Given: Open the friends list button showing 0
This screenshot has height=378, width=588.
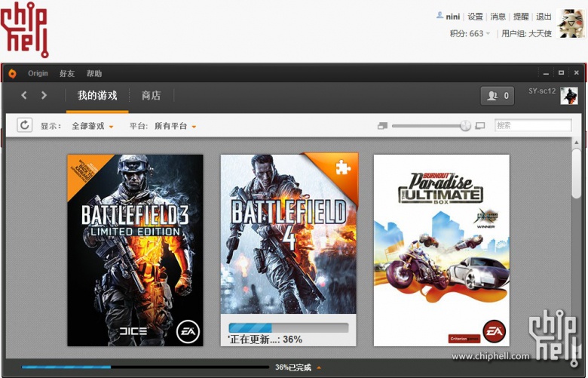Looking at the screenshot, I should click(498, 96).
